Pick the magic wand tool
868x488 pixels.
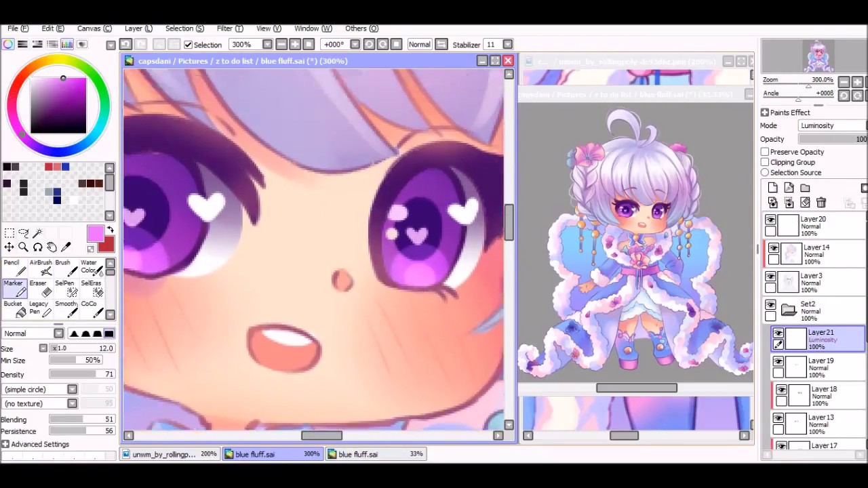[x=38, y=233]
